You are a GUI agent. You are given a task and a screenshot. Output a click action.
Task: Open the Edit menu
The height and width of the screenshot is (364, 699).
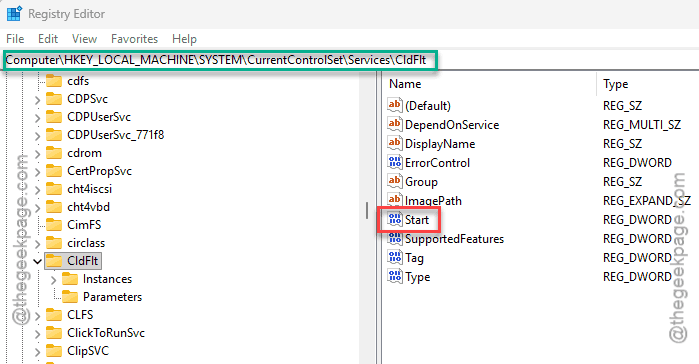(48, 39)
